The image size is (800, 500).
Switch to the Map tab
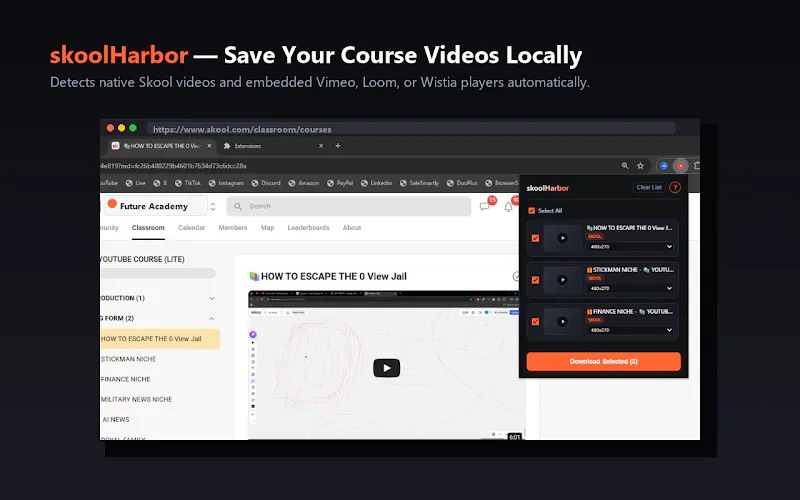[267, 228]
